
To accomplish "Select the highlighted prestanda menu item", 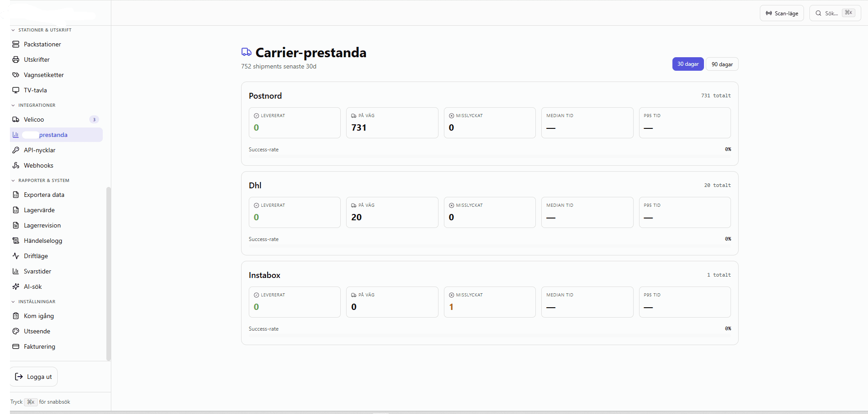I will (56, 135).
